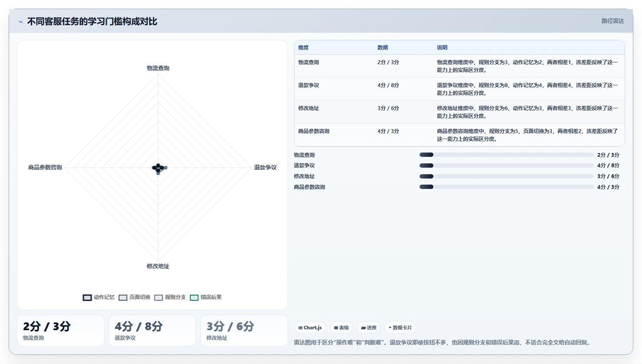The height and width of the screenshot is (364, 642).
Task: Click the 商品参数咨询 axis label on radar chart
Action: pyautogui.click(x=45, y=167)
